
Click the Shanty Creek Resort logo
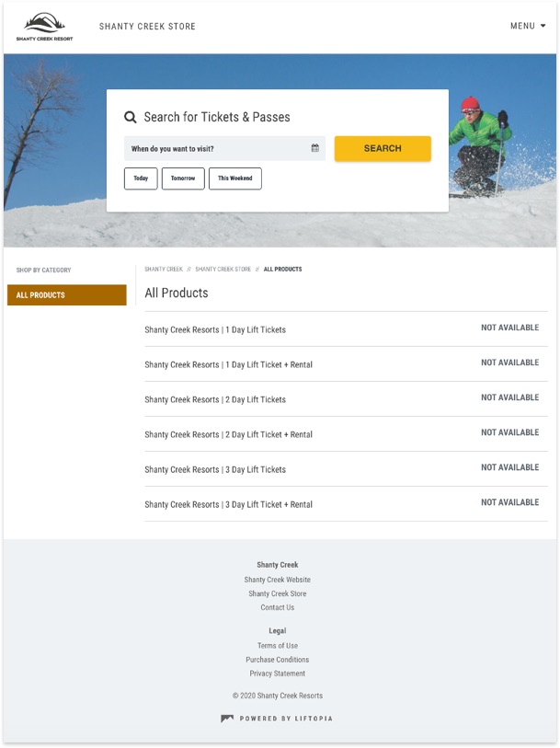click(44, 27)
